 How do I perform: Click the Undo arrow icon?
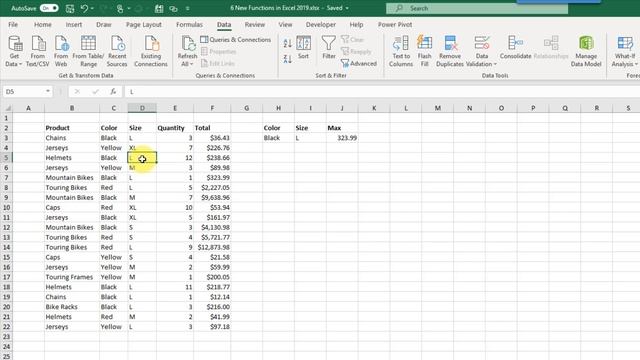84,8
